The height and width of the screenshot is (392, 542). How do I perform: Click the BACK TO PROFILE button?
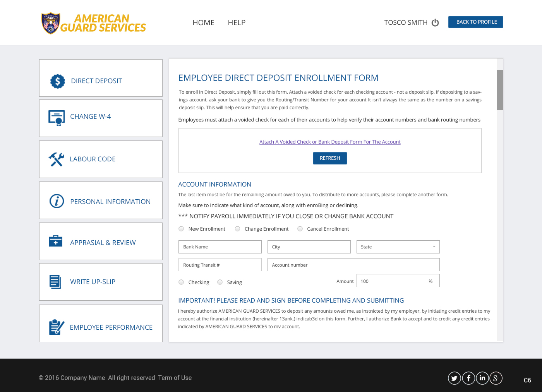[476, 22]
